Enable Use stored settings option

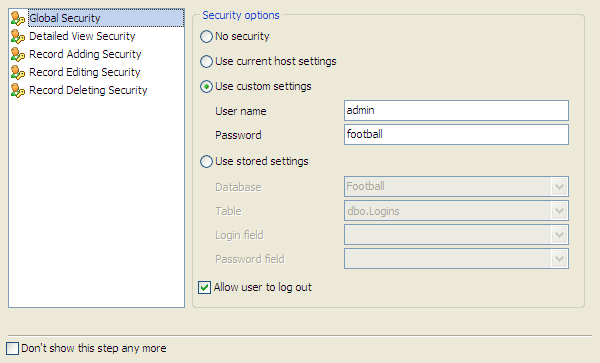coord(206,161)
